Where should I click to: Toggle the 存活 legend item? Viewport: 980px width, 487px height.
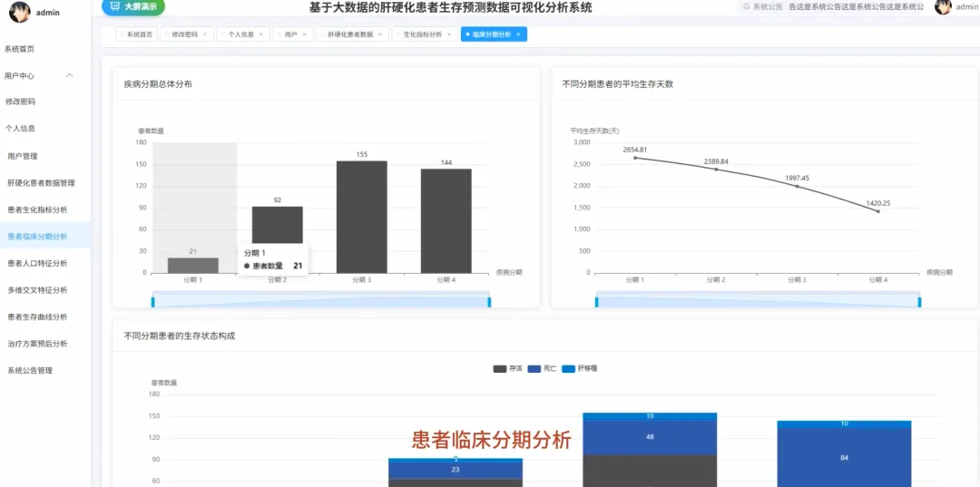point(507,368)
